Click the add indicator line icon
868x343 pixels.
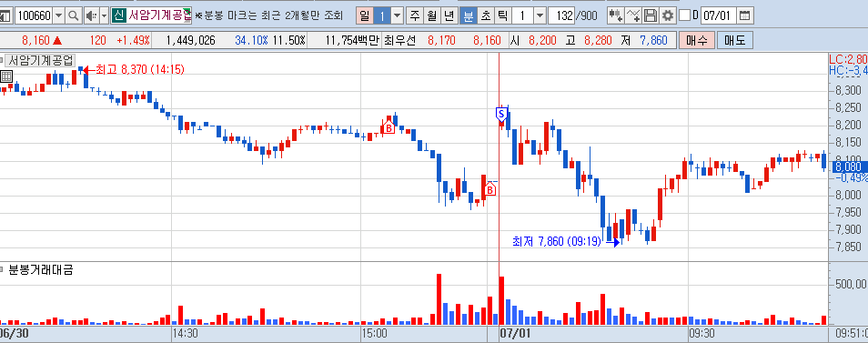[633, 15]
